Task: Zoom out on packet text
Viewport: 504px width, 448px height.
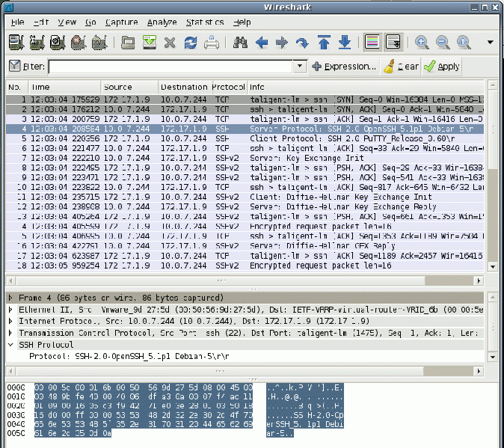Action: pyautogui.click(x=443, y=43)
